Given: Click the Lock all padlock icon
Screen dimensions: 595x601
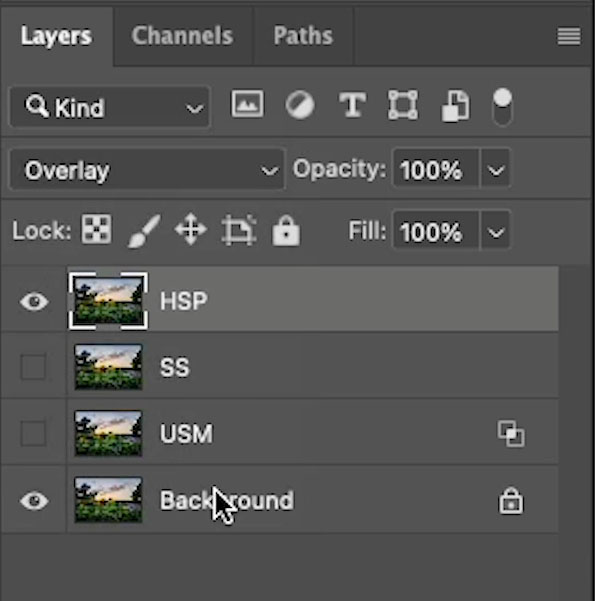Looking at the screenshot, I should (286, 230).
